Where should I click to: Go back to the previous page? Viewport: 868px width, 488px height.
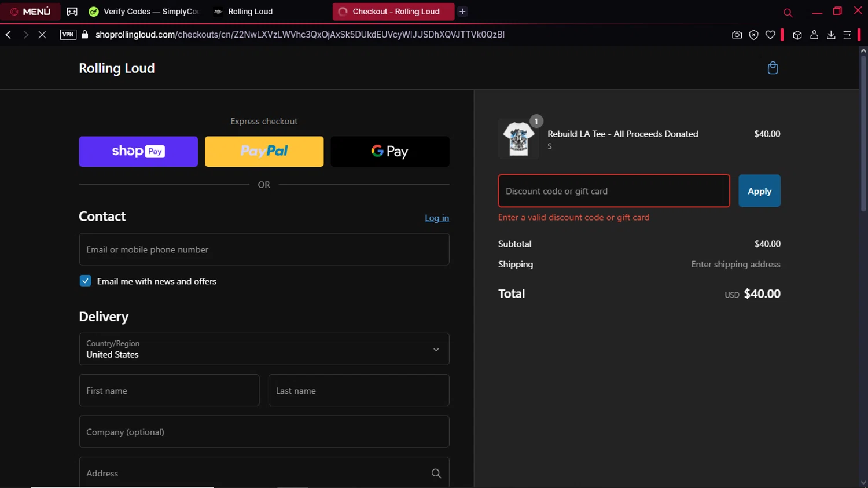(9, 35)
